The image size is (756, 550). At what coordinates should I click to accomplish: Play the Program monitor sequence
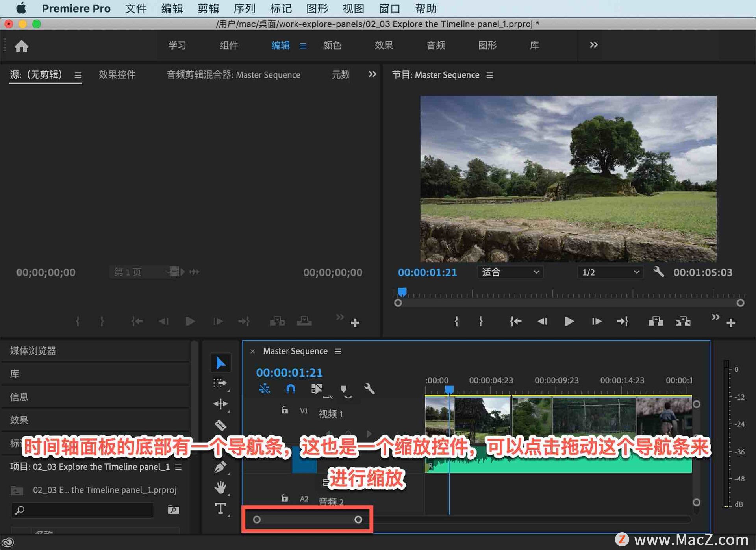(x=569, y=322)
